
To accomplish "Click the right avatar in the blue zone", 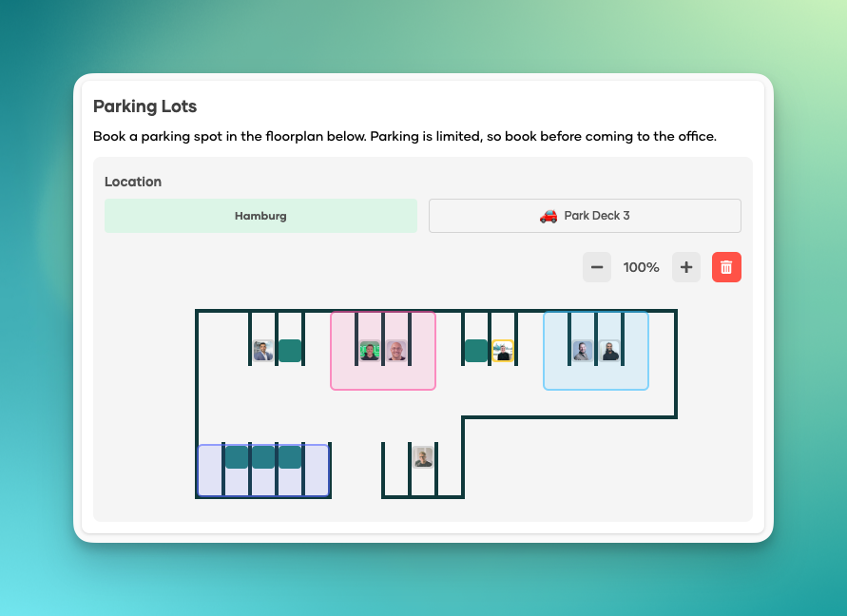I will coord(609,351).
